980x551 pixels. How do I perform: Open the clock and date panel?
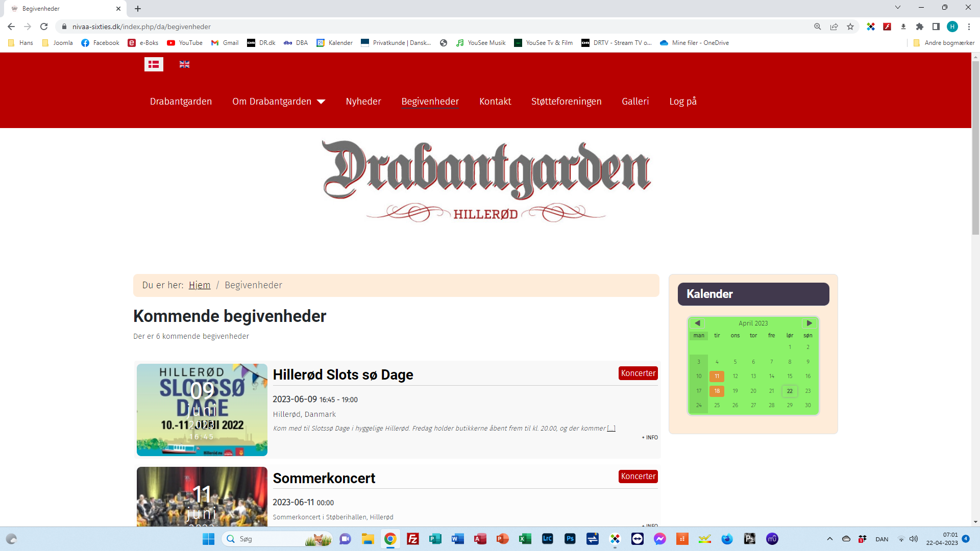pyautogui.click(x=942, y=539)
